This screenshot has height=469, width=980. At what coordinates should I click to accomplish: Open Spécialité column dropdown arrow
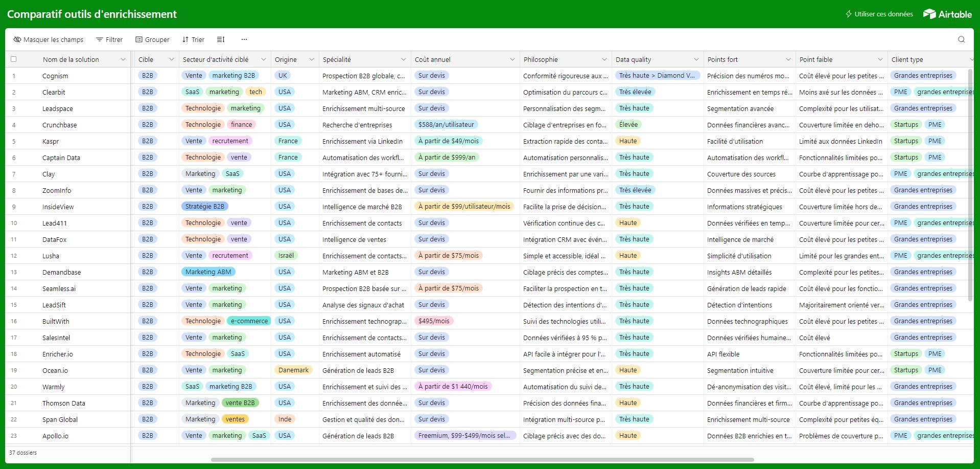pos(404,59)
